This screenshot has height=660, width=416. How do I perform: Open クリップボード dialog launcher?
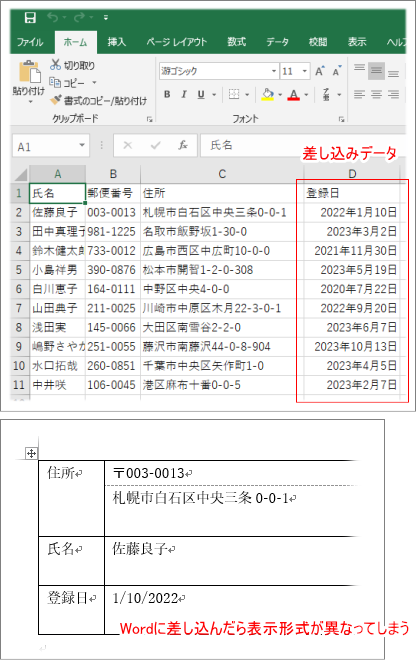149,119
